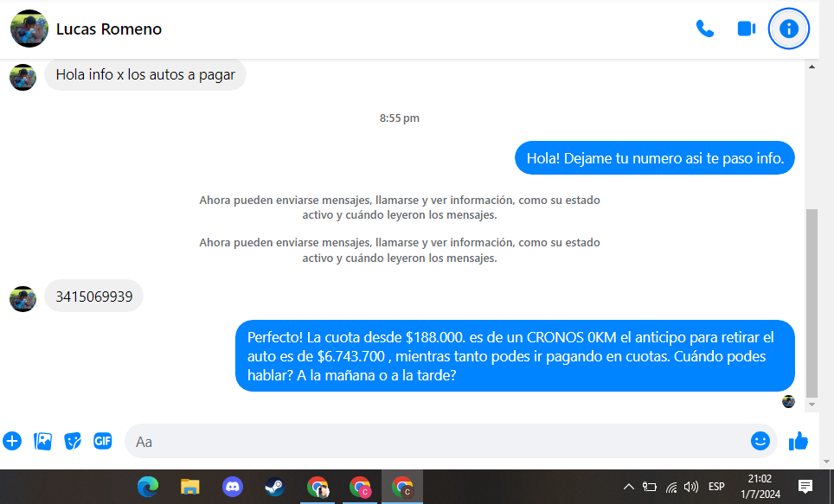834x504 pixels.
Task: Open the Windows notification center
Action: 805,487
